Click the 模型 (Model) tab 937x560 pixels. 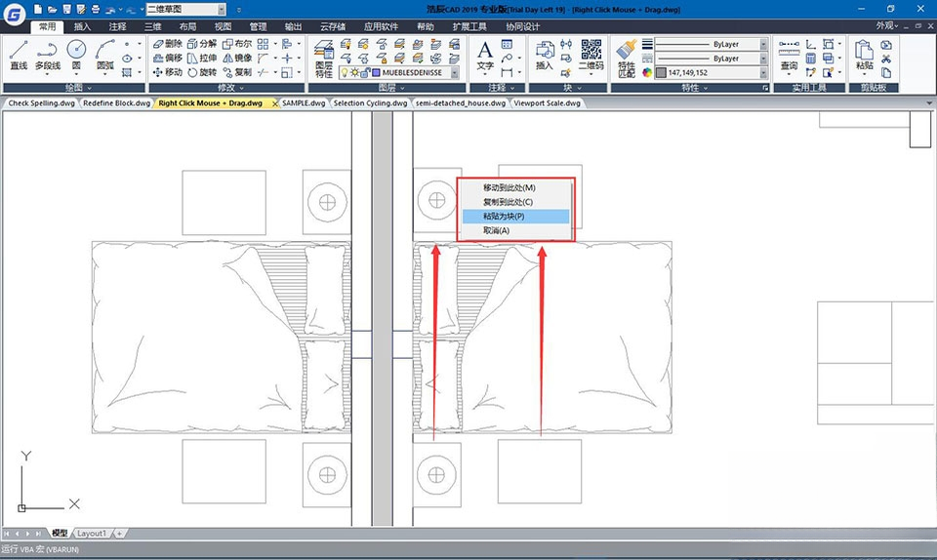[60, 533]
